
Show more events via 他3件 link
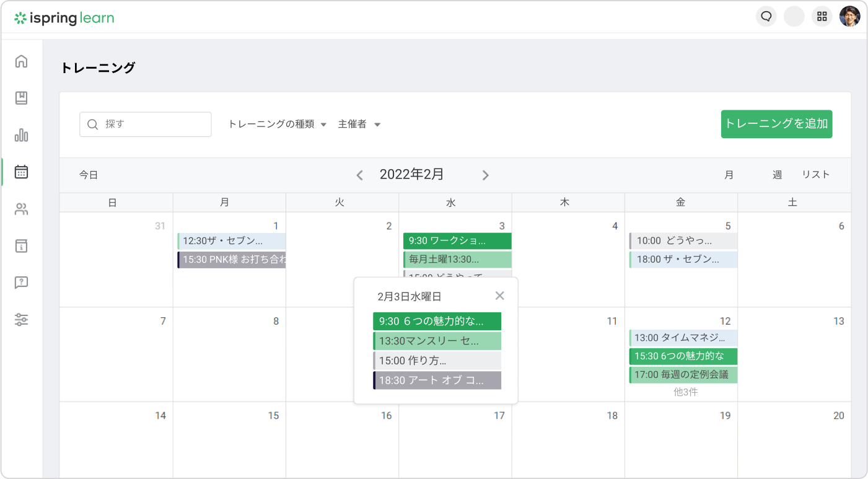[x=685, y=392]
